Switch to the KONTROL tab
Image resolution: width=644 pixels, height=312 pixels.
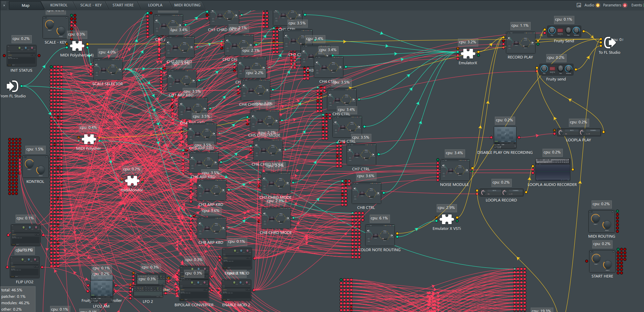click(x=59, y=5)
